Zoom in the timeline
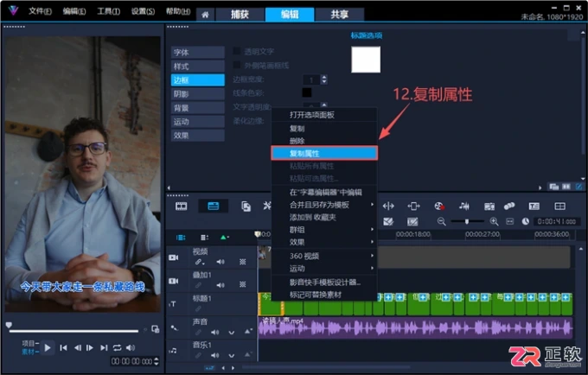Viewport: 588px width, 375px height. tap(495, 222)
